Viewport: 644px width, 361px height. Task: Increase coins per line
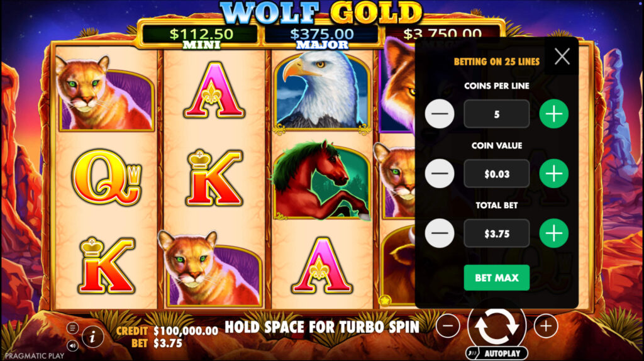[553, 114]
